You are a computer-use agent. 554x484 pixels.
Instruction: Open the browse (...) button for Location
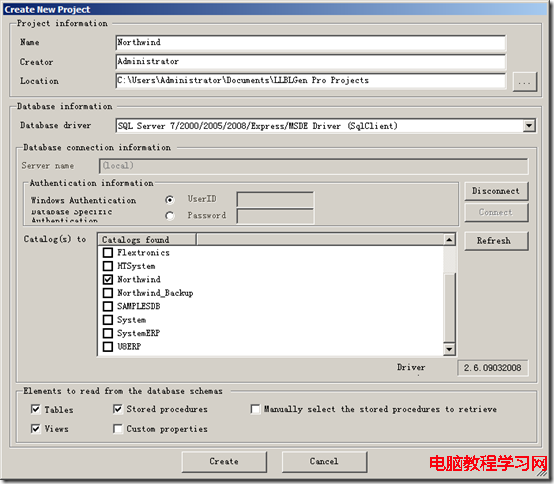point(524,82)
